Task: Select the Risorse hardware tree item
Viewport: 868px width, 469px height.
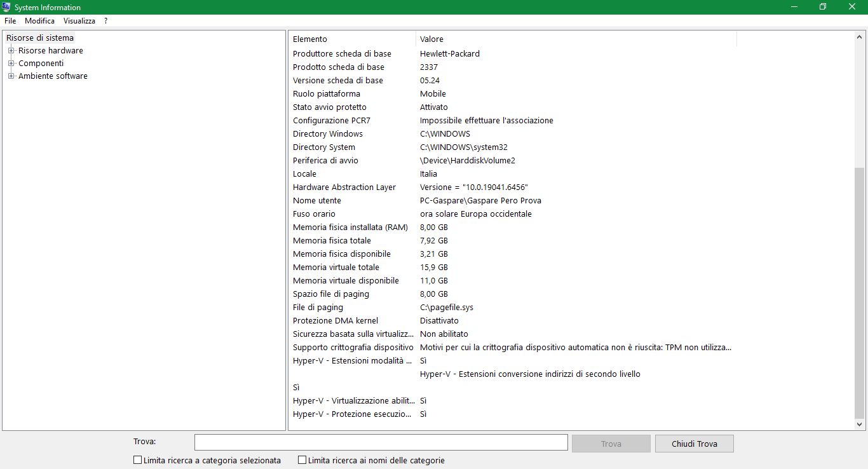Action: pyautogui.click(x=51, y=50)
